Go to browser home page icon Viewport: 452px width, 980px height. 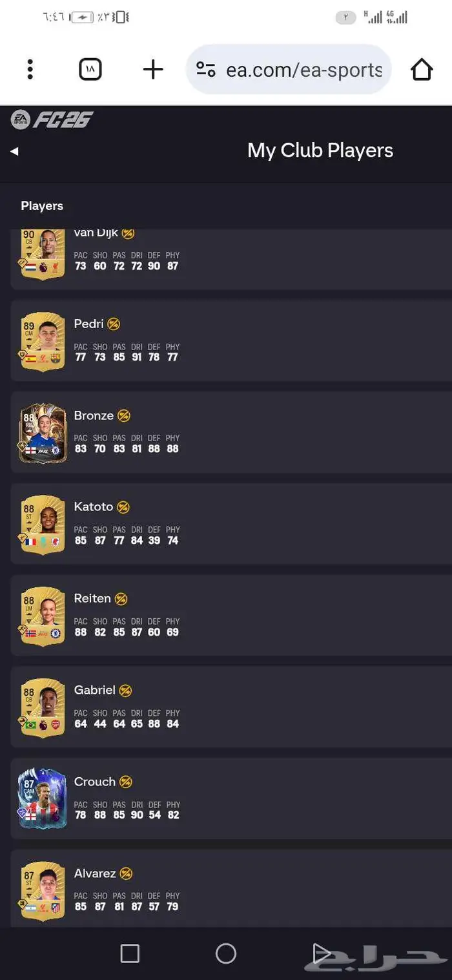coord(422,69)
